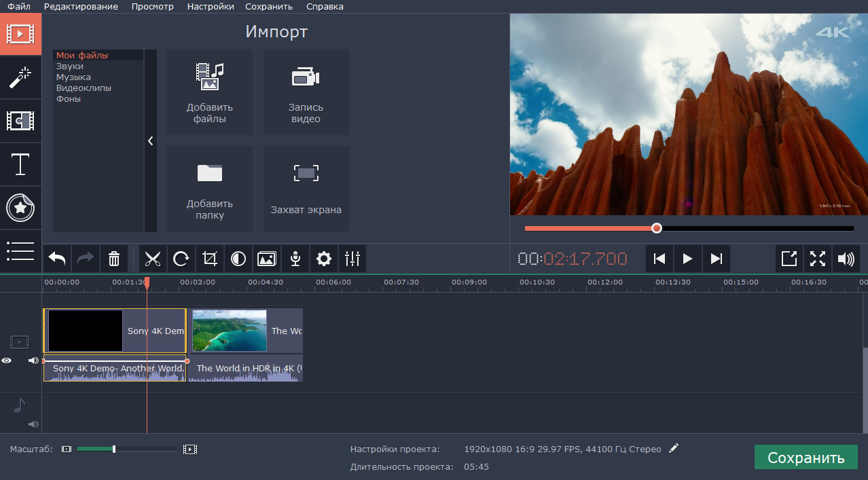Open color adjustments half-circle icon
The height and width of the screenshot is (480, 868).
point(238,259)
